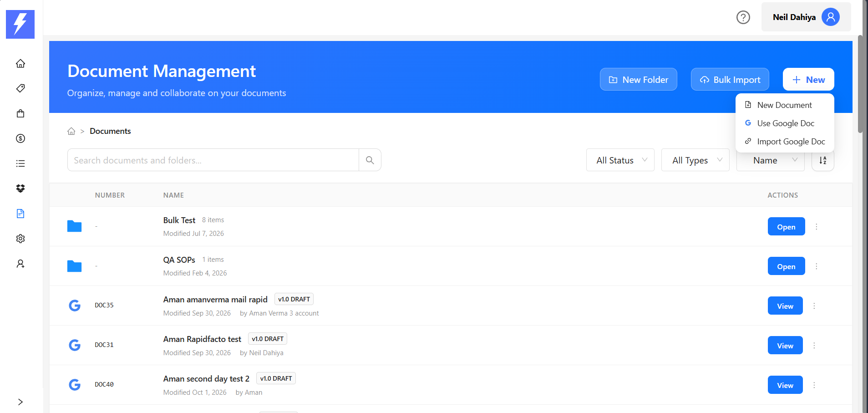Select New Document from menu
Image resolution: width=868 pixels, height=413 pixels.
pyautogui.click(x=785, y=105)
